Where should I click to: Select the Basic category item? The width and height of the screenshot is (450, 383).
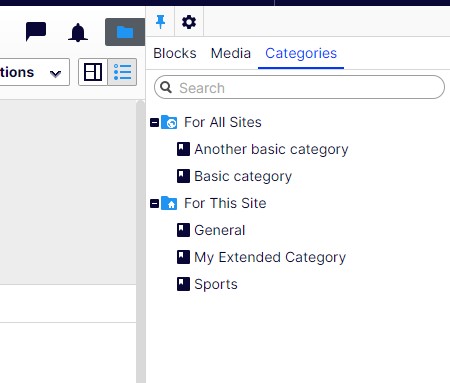pos(243,176)
